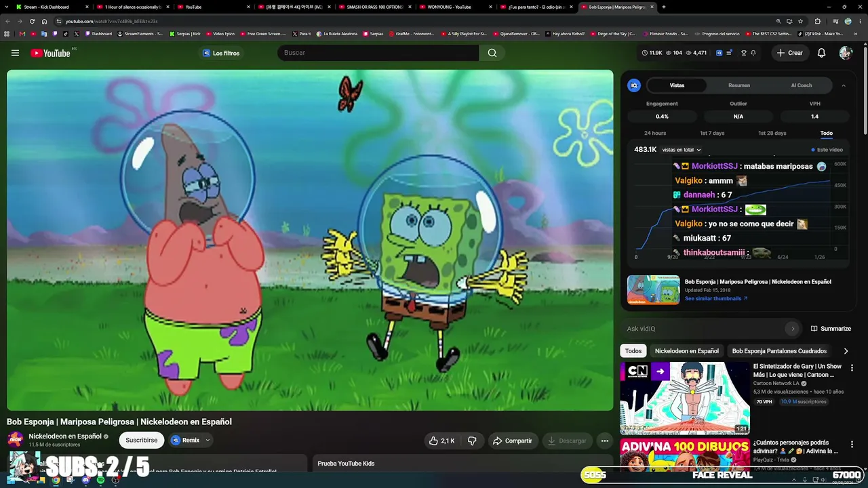Go to the YouTube home logo

coord(51,53)
